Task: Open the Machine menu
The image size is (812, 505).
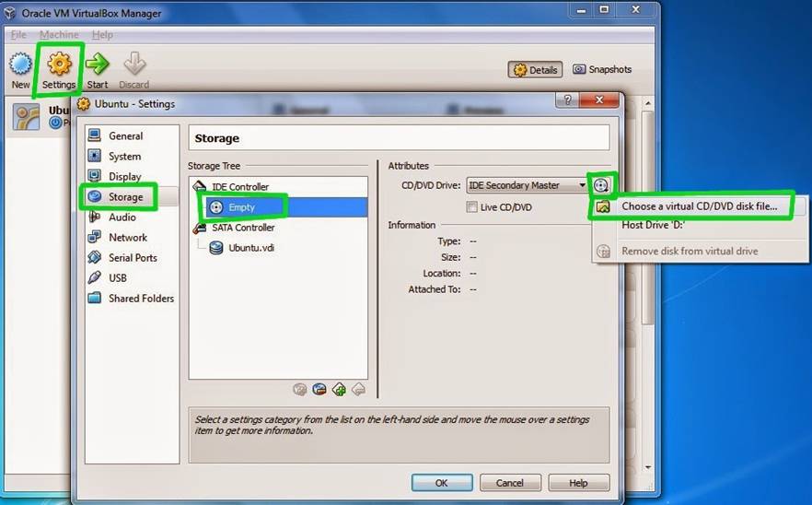Action: [59, 35]
